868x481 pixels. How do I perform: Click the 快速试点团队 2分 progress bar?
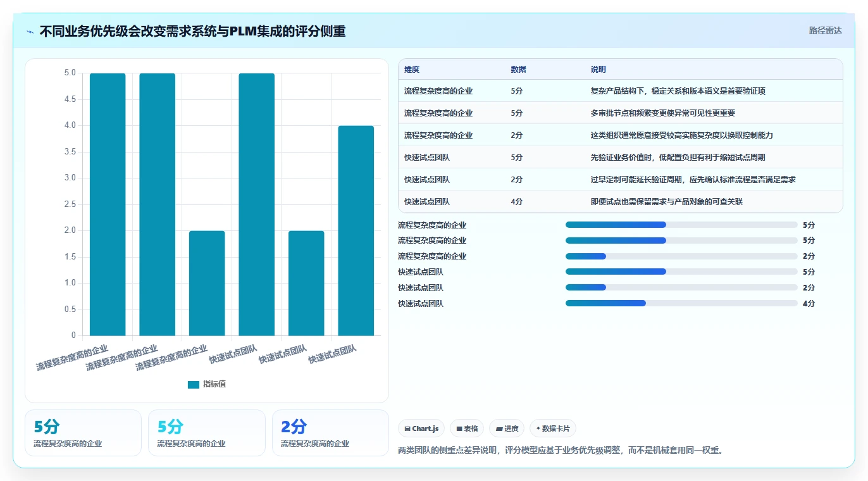click(x=681, y=288)
